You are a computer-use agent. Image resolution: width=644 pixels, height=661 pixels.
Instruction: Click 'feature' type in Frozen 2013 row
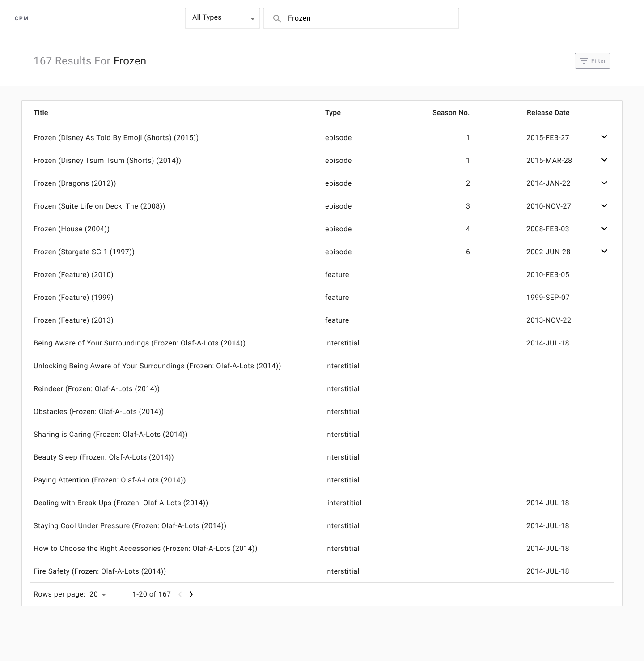[x=337, y=320]
